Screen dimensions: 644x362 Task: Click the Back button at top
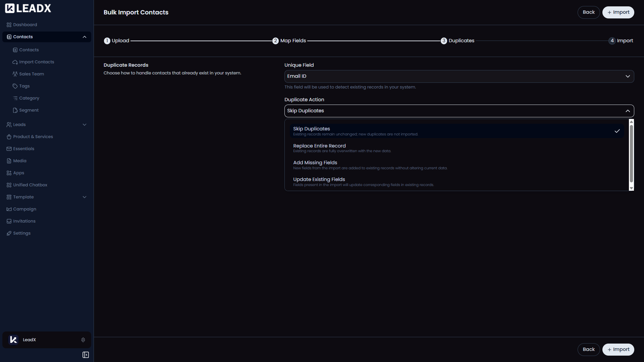point(588,12)
